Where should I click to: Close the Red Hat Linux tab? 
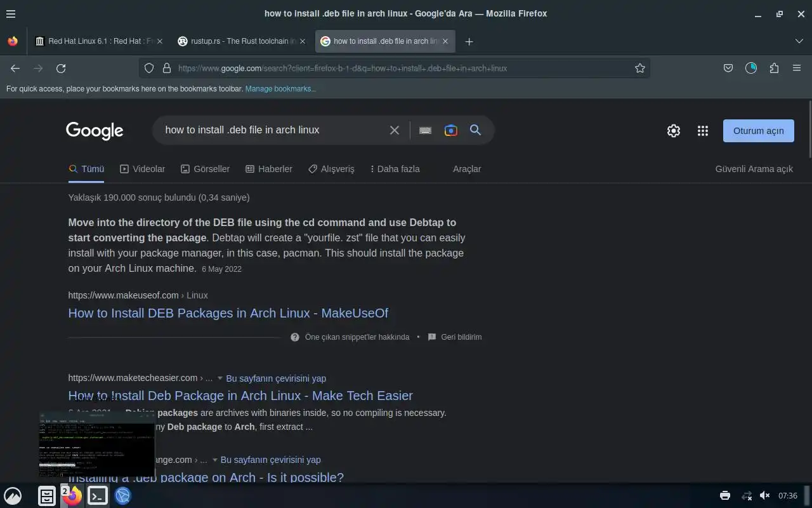pyautogui.click(x=160, y=41)
